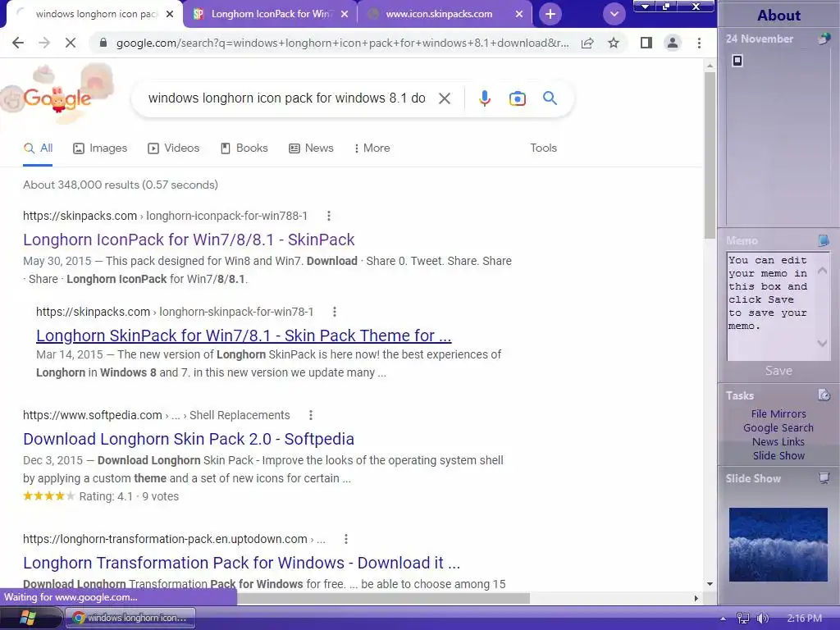Viewport: 840px width, 630px height.
Task: Expand the More search filters menu
Action: pyautogui.click(x=372, y=148)
